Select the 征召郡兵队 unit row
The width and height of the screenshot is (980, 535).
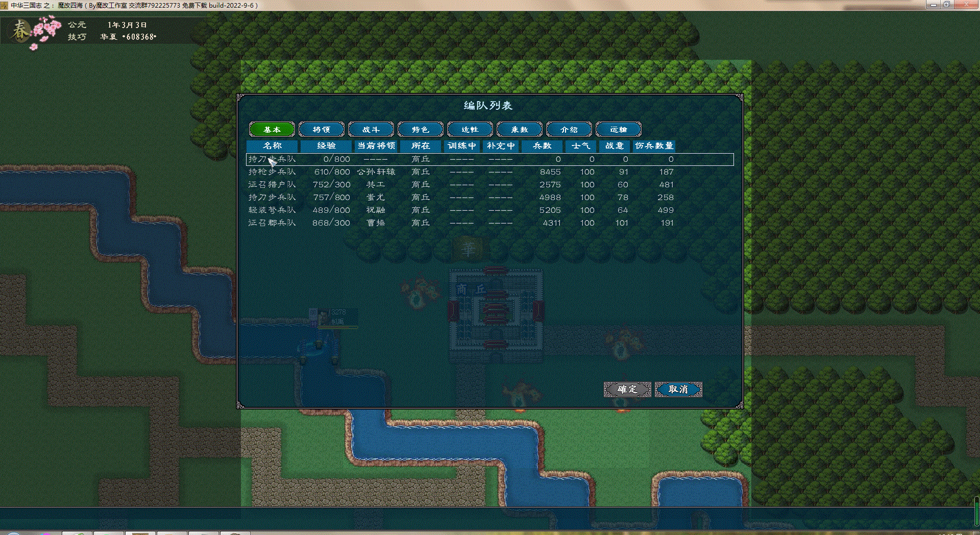tap(489, 223)
